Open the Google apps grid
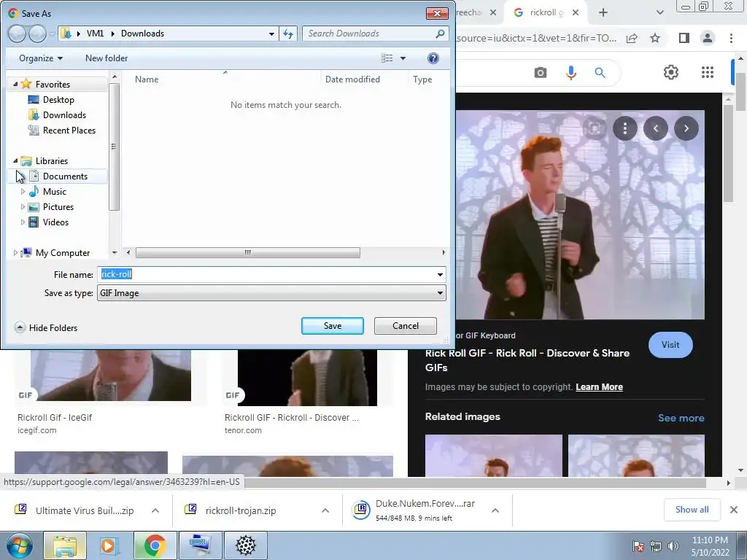 point(708,72)
